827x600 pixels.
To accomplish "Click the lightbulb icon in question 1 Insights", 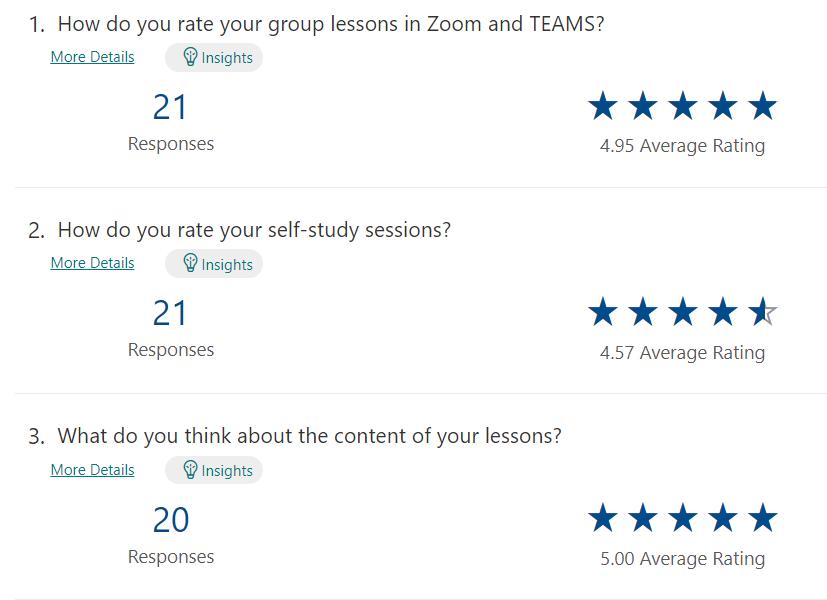I will coord(190,57).
